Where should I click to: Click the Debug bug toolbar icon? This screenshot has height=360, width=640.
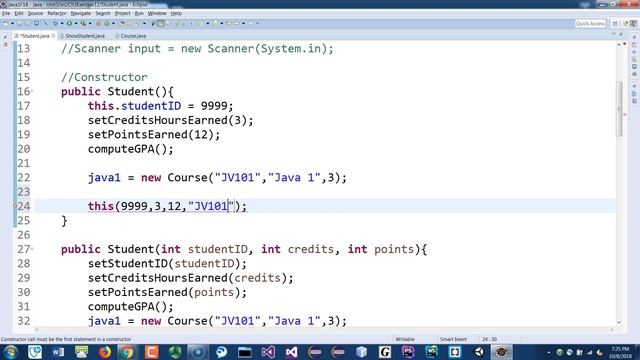coord(55,23)
